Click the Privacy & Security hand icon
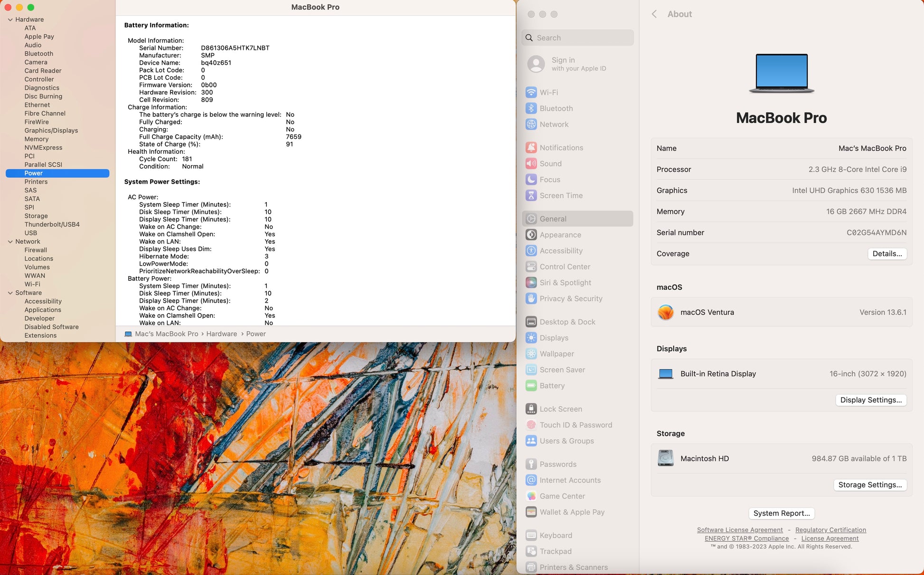This screenshot has width=924, height=575. pos(531,298)
